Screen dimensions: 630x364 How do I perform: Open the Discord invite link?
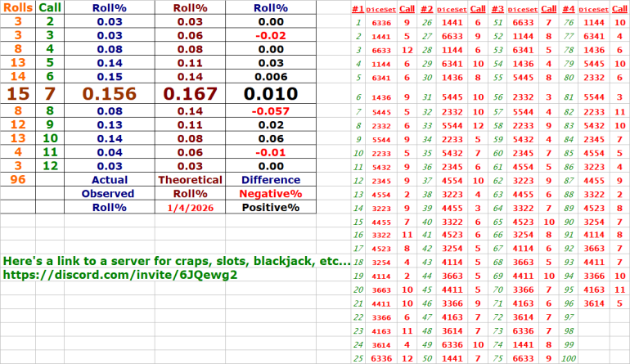pos(120,276)
